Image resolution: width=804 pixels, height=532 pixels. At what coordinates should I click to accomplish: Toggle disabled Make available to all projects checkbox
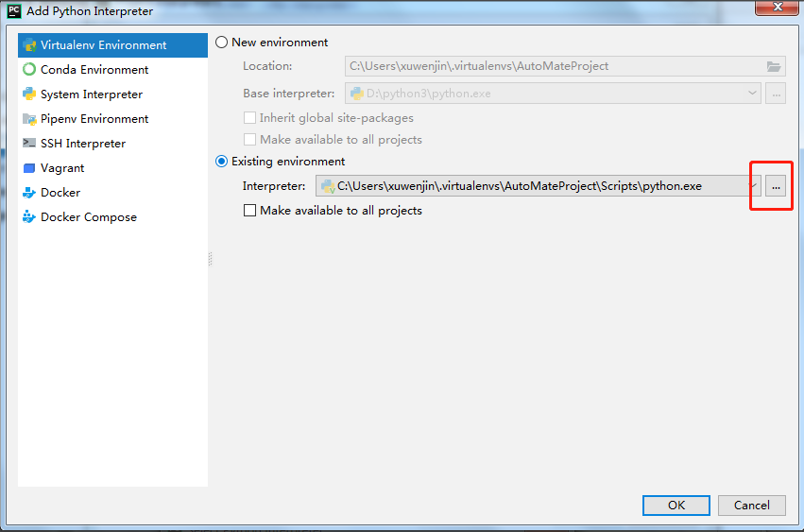[249, 140]
